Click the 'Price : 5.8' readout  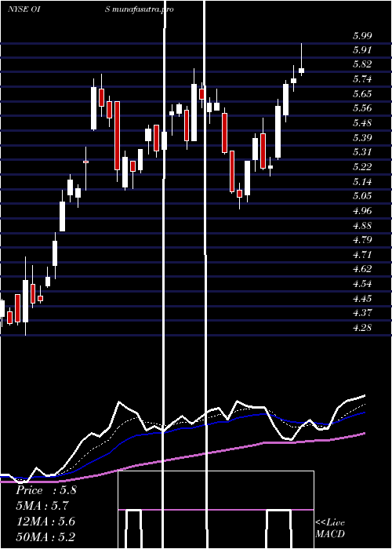[x=45, y=490]
